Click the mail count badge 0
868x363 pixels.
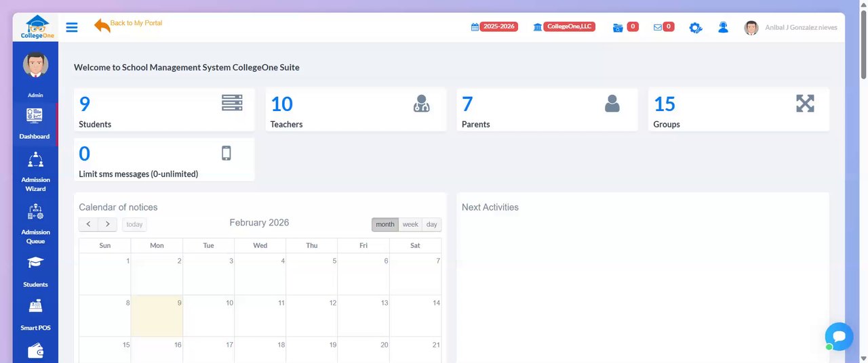point(669,26)
